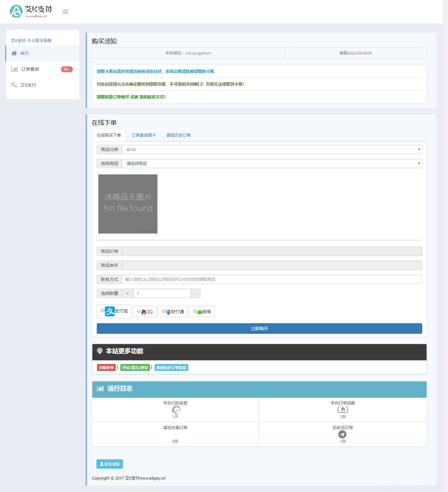448x492 pixels.
Task: Click the 艾K支付 logo in header
Action: click(31, 12)
